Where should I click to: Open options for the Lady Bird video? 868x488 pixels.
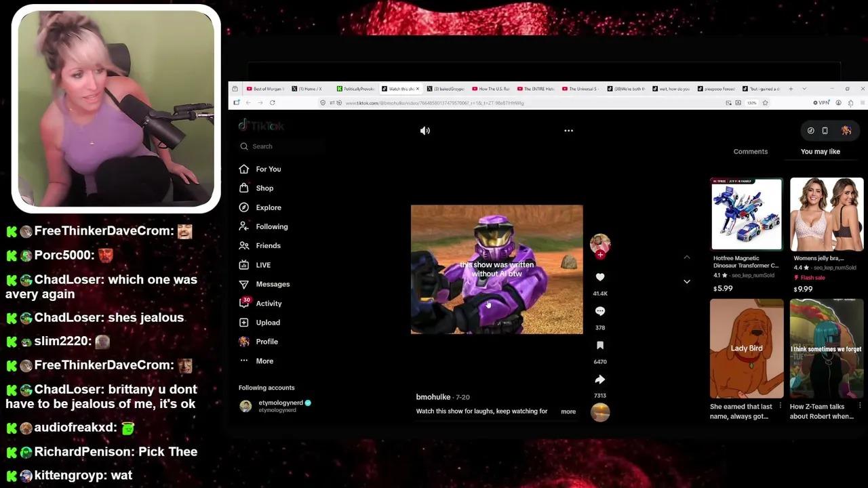click(780, 407)
